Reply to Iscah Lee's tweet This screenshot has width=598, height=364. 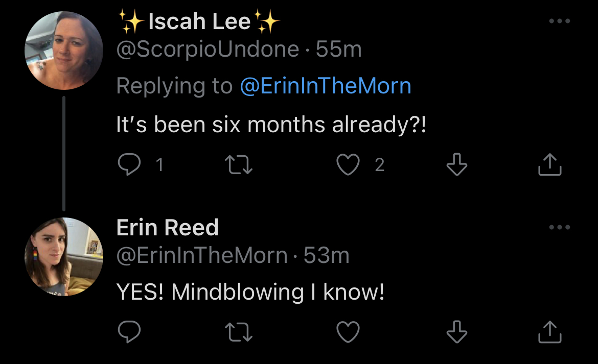coord(129,164)
